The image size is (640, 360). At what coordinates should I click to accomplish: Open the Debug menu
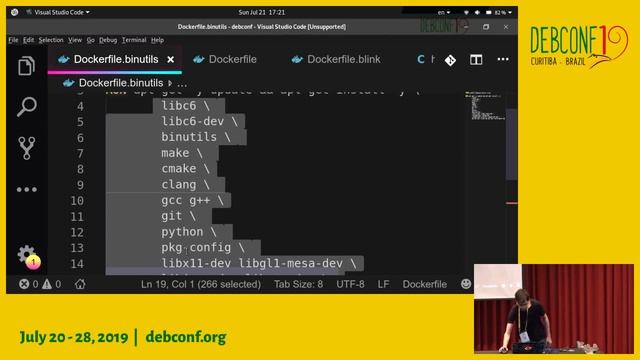108,40
